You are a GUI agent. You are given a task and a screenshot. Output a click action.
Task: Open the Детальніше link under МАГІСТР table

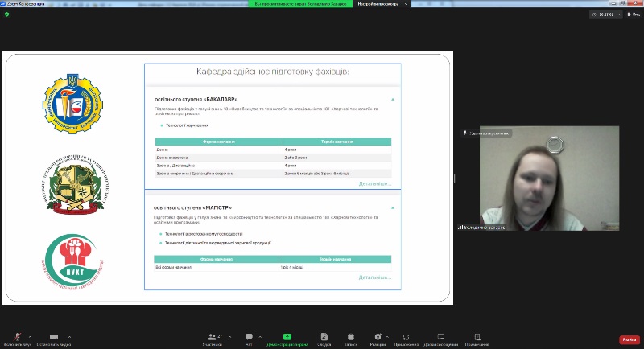375,277
